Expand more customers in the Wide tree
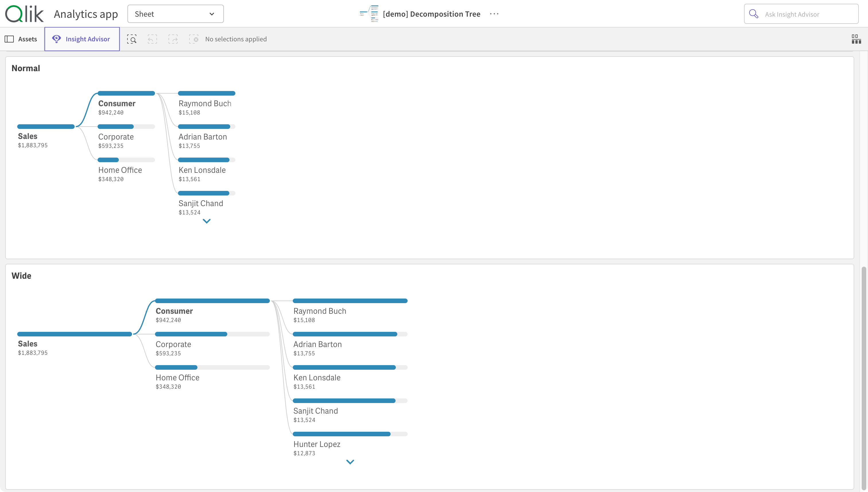The width and height of the screenshot is (868, 492). (350, 462)
